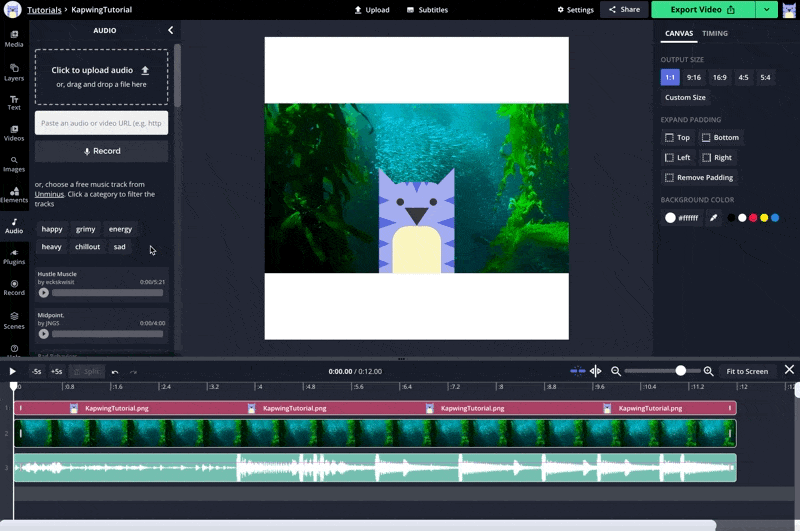
Task: Open the user profile avatar menu
Action: (x=789, y=10)
